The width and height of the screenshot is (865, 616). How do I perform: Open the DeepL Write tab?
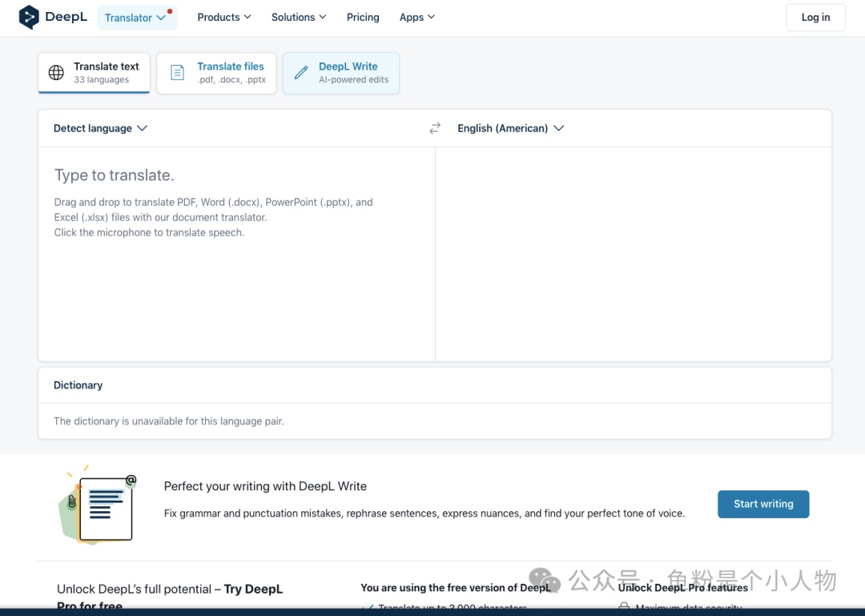tap(341, 73)
